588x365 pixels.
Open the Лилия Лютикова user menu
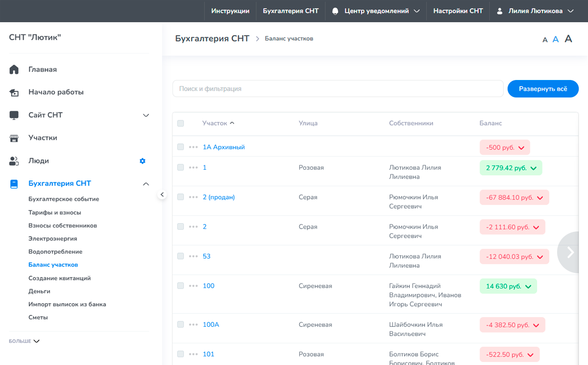click(x=535, y=11)
